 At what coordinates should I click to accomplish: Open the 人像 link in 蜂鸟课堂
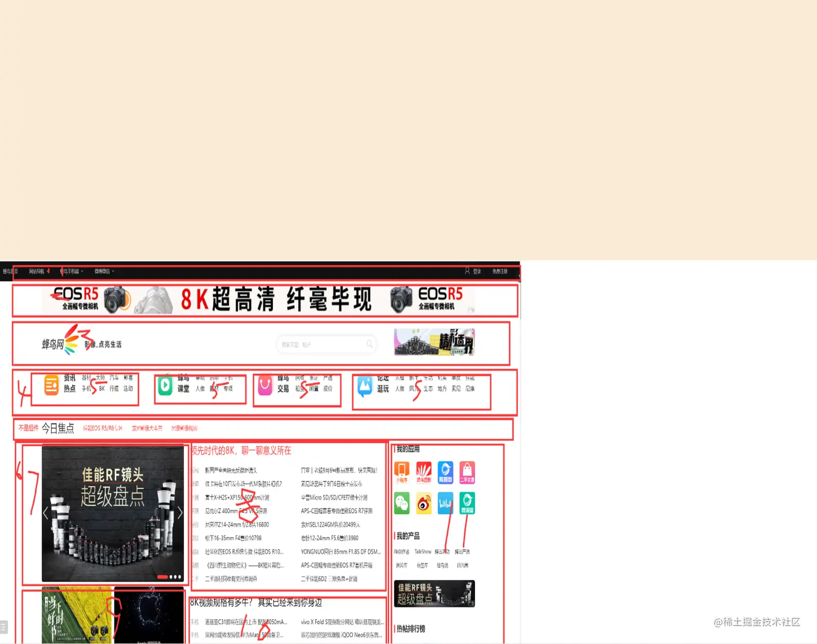pos(200,388)
